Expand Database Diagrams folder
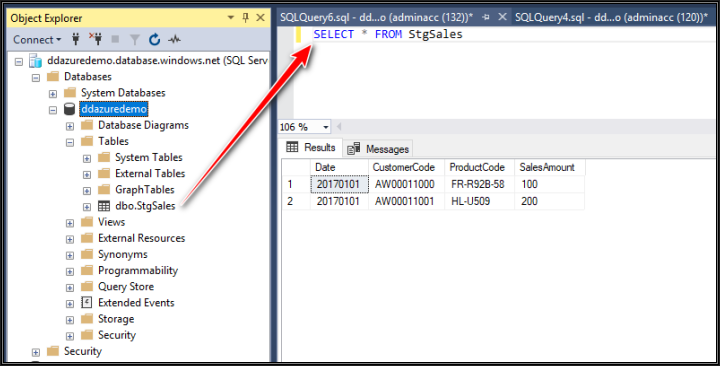Viewport: 720px width, 366px height. (70, 126)
